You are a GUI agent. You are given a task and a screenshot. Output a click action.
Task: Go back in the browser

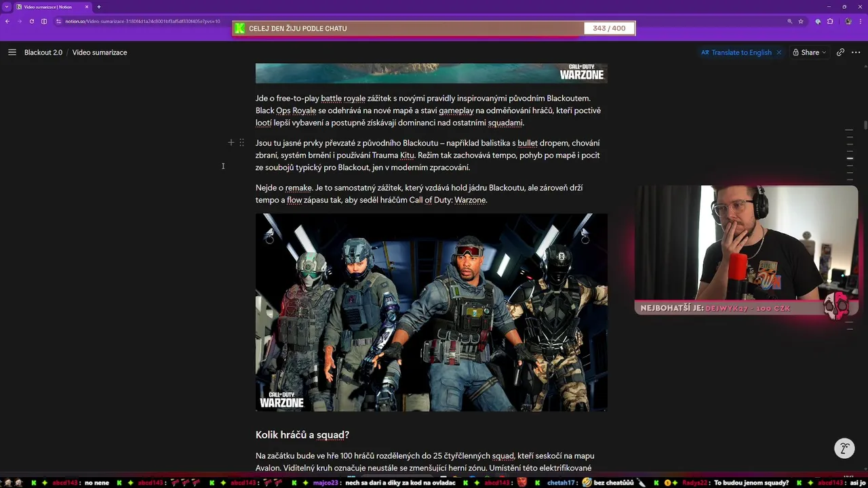coord(7,21)
